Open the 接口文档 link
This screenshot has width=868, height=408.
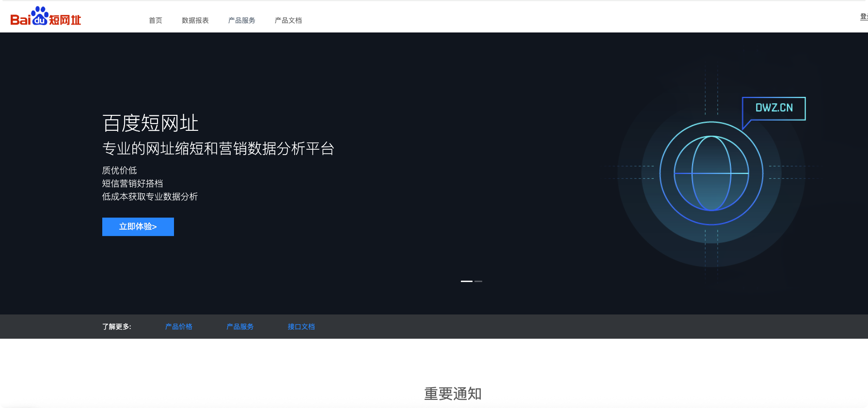point(301,327)
